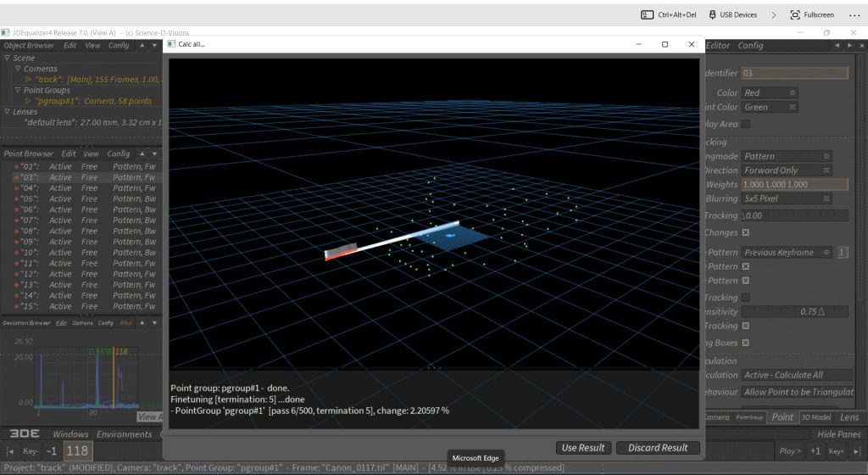This screenshot has width=868, height=475.
Task: Toggle the unchecked ...Tracking checkbox above ...nsitivity
Action: tap(746, 297)
